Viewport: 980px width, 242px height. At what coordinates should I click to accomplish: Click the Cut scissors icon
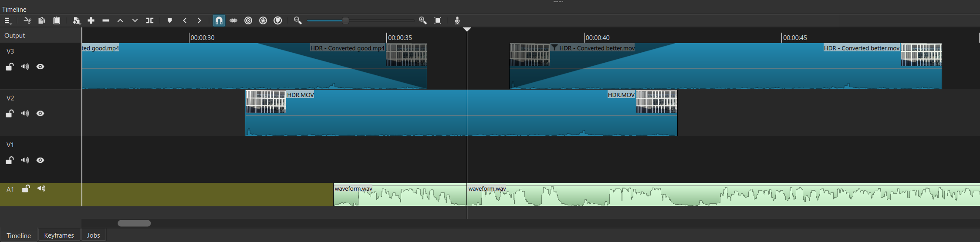pos(27,20)
